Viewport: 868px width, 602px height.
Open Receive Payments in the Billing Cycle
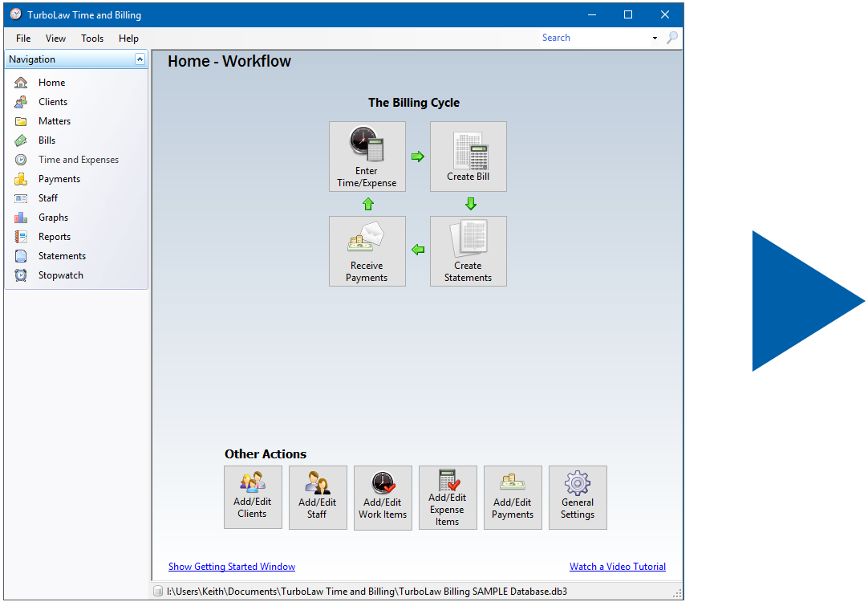click(x=367, y=251)
